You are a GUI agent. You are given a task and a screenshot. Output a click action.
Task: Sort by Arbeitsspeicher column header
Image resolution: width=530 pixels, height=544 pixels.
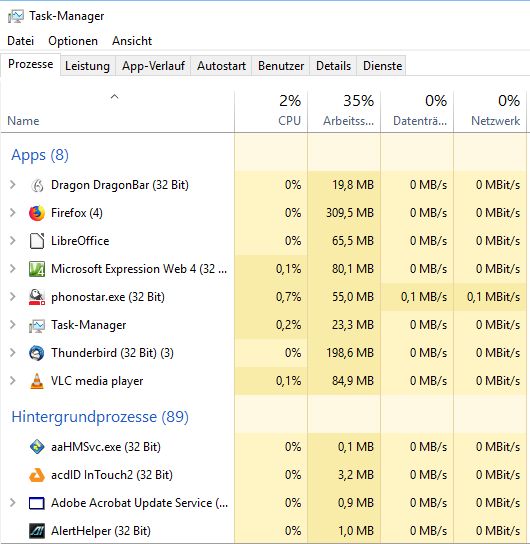coord(344,111)
